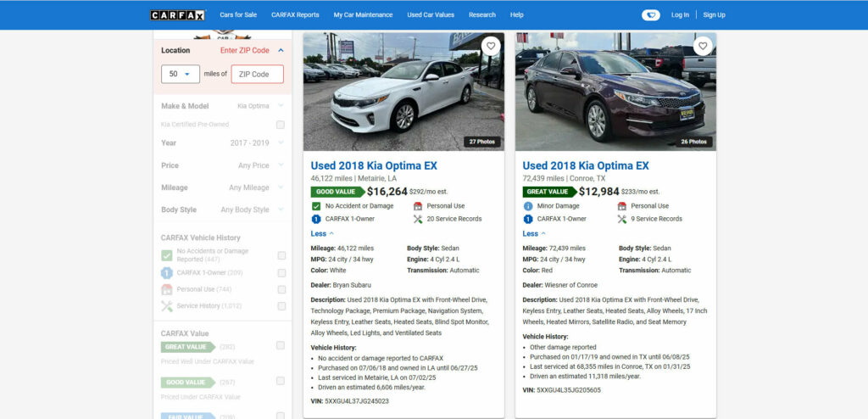
Task: Open Used Car Values menu
Action: pos(431,15)
